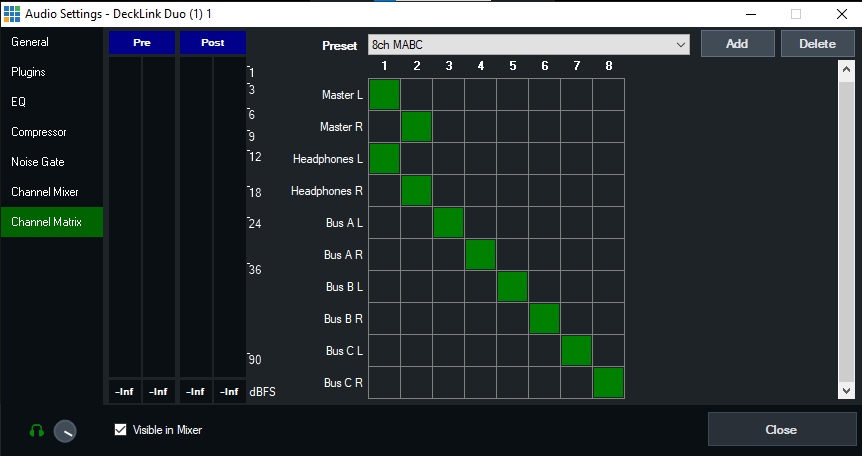Click the green headphones monitor icon
Viewport: 862px width, 456px height.
coord(36,431)
